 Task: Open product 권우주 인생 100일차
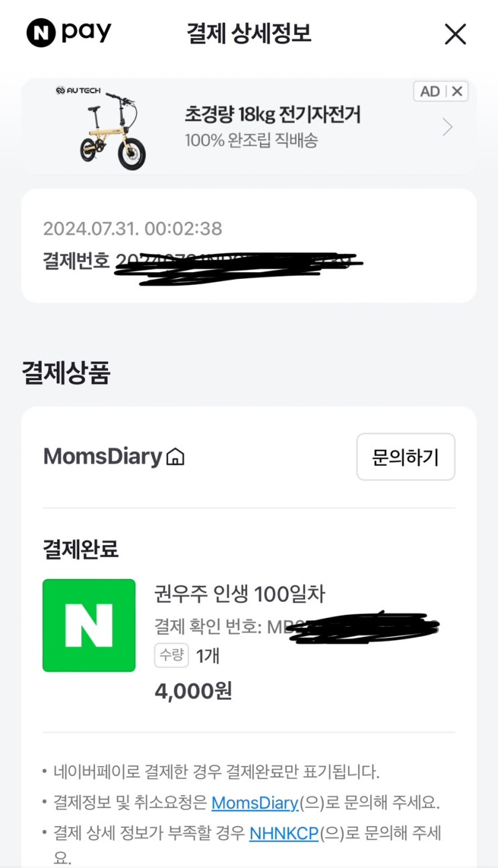[x=239, y=594]
